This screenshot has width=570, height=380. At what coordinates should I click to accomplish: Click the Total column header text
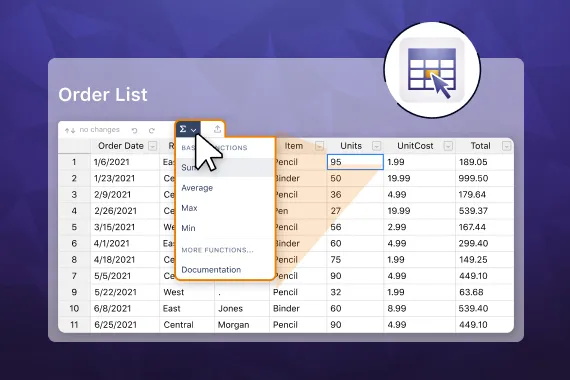tap(480, 146)
